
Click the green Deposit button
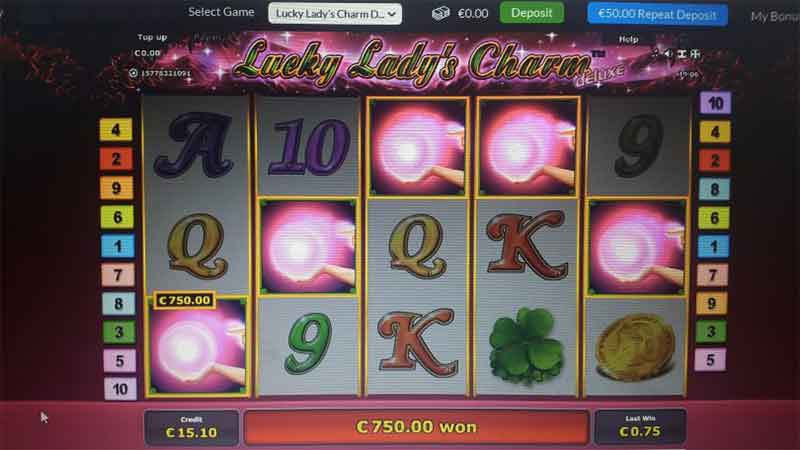[x=532, y=13]
